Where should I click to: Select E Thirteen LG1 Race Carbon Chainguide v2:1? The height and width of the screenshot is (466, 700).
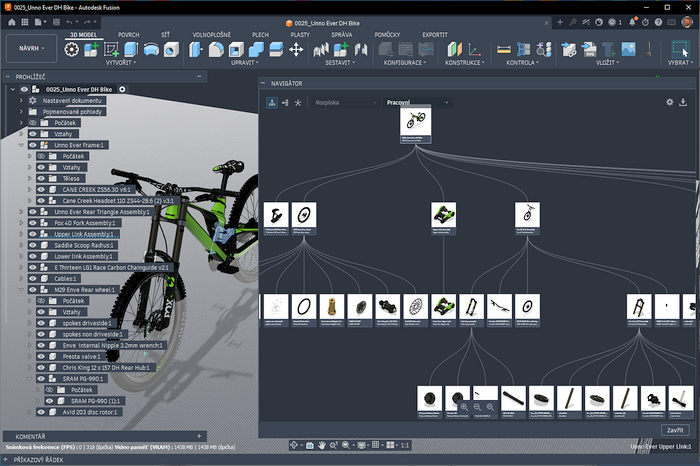point(111,267)
